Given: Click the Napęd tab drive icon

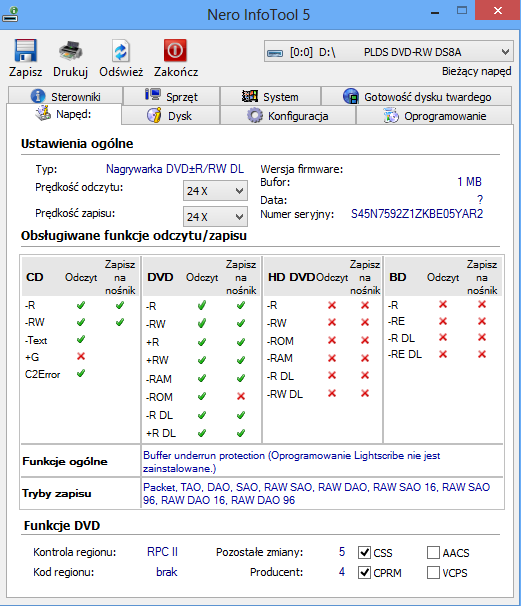Looking at the screenshot, I should point(43,113).
